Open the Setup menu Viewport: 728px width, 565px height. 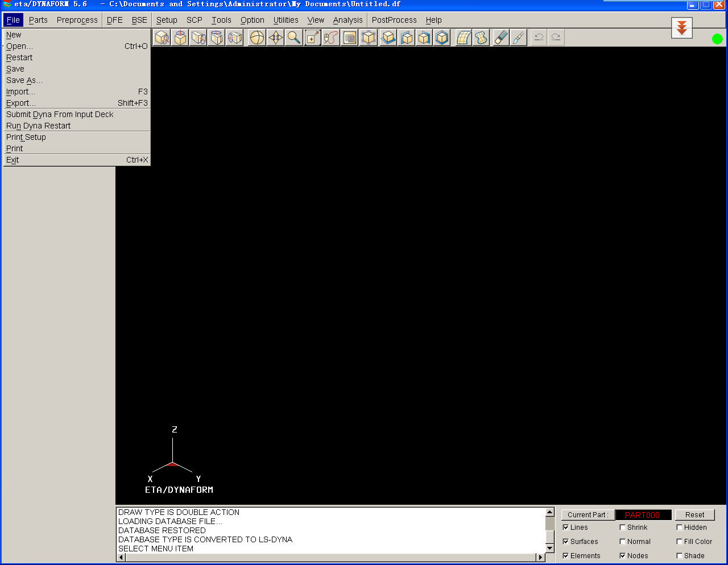coord(167,20)
